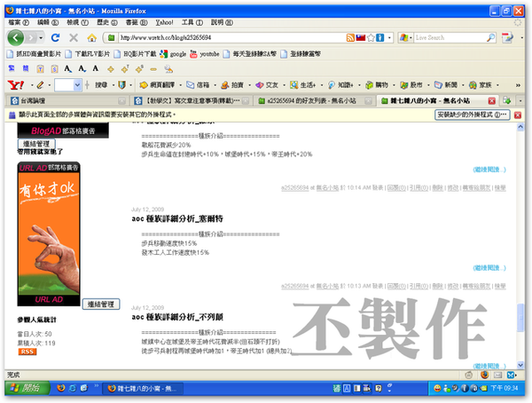Viewport: 532px width, 403px height.
Task: Click the smiley face tray icon
Action: point(437,388)
